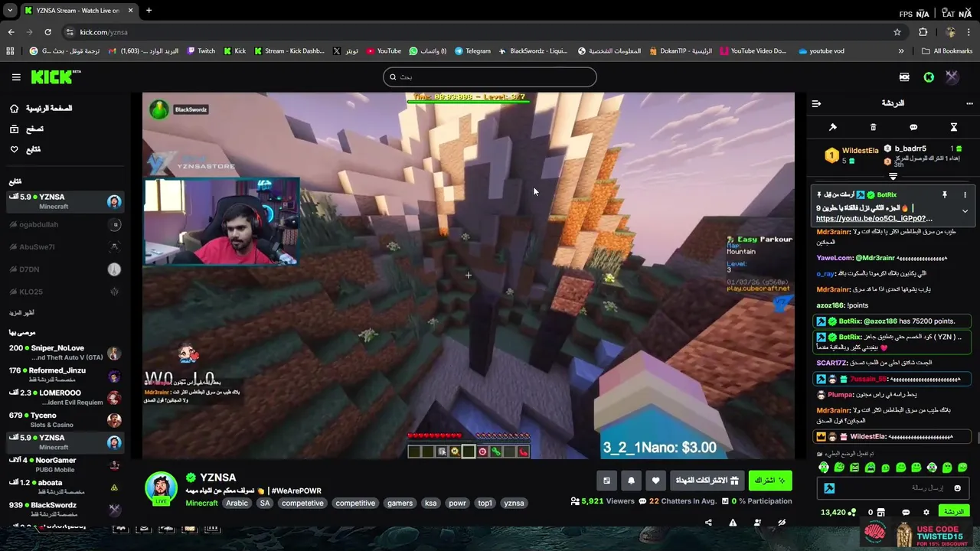Screen dimensions: 980x551
Task: Open the browse sidebar item
Action: pyautogui.click(x=27, y=129)
